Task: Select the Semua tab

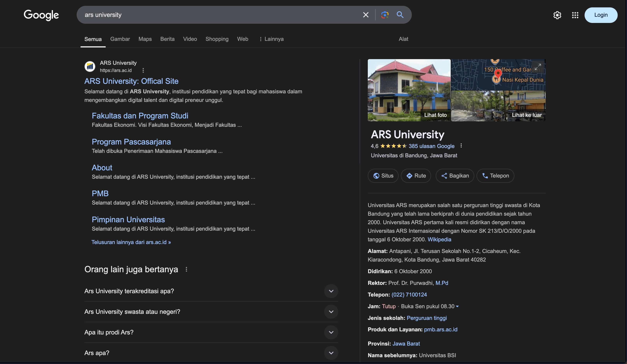Action: tap(93, 39)
